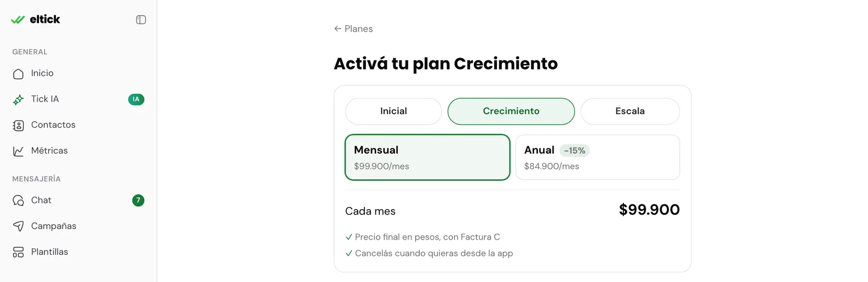This screenshot has width=868, height=282.
Task: Click the Campañas paper plane icon
Action: (x=18, y=226)
